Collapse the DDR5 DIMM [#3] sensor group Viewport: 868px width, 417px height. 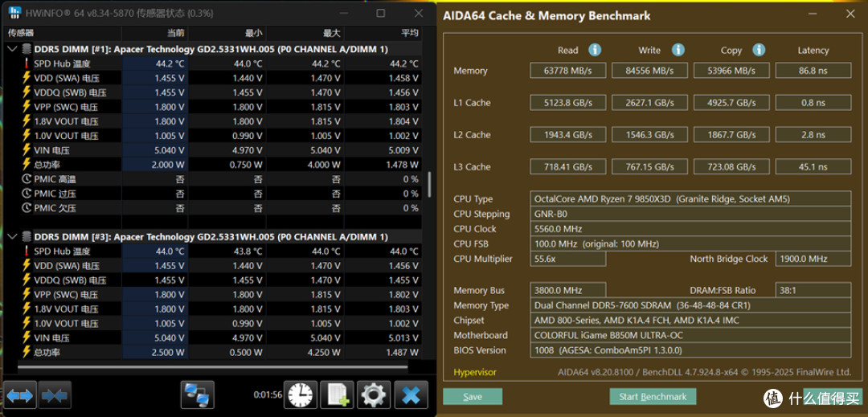point(12,237)
